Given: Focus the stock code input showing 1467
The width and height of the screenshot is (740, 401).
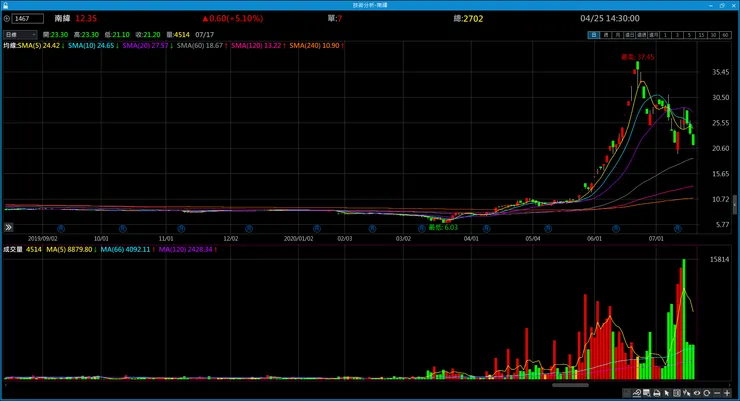Looking at the screenshot, I should tap(28, 19).
